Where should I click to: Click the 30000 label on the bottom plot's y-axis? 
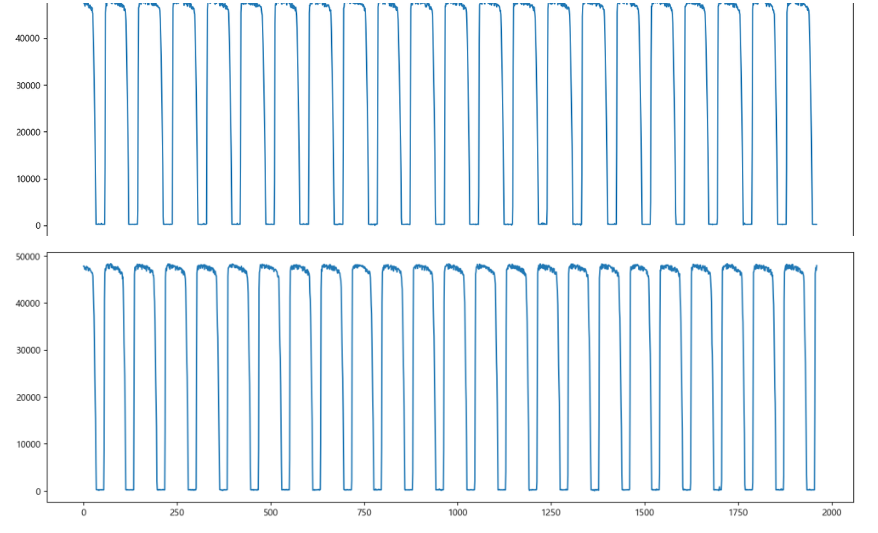(x=29, y=350)
